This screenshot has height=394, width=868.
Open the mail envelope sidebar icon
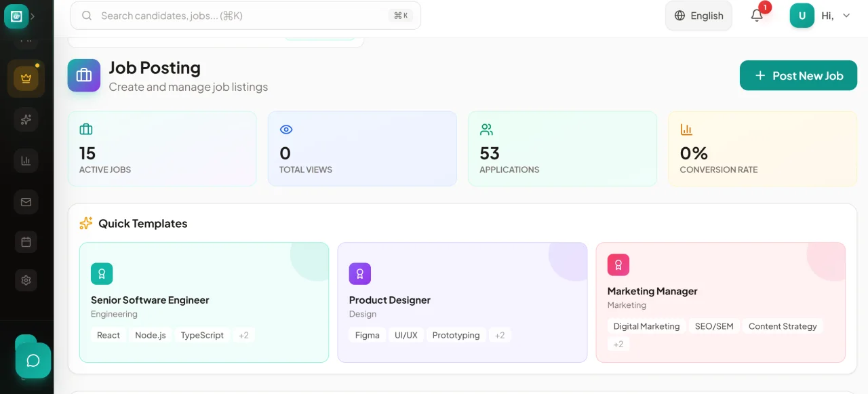(26, 201)
